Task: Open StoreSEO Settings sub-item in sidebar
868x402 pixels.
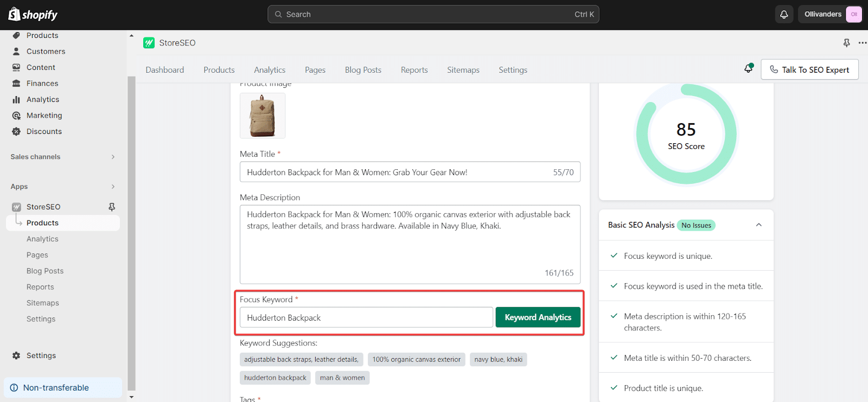Action: pyautogui.click(x=41, y=319)
